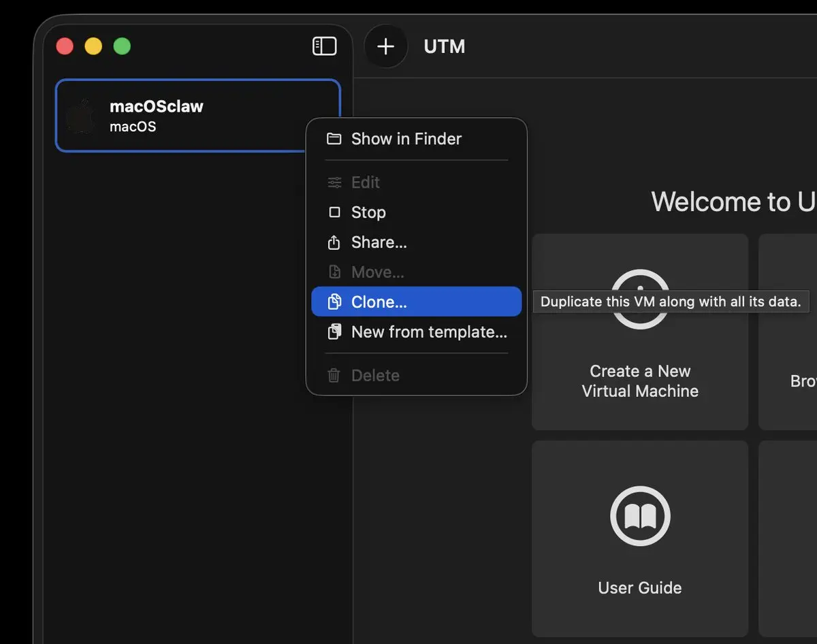
Task: Open the Create a New Virtual Machine card
Action: [639, 332]
